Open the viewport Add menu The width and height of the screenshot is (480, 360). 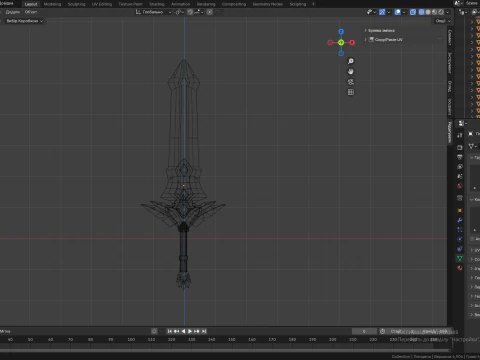click(13, 12)
